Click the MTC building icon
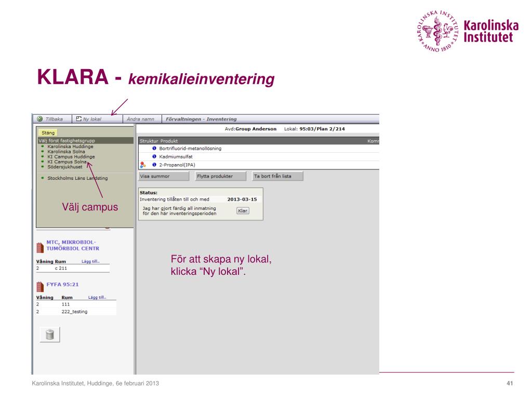Screen dimensions: 532x399 (40, 247)
